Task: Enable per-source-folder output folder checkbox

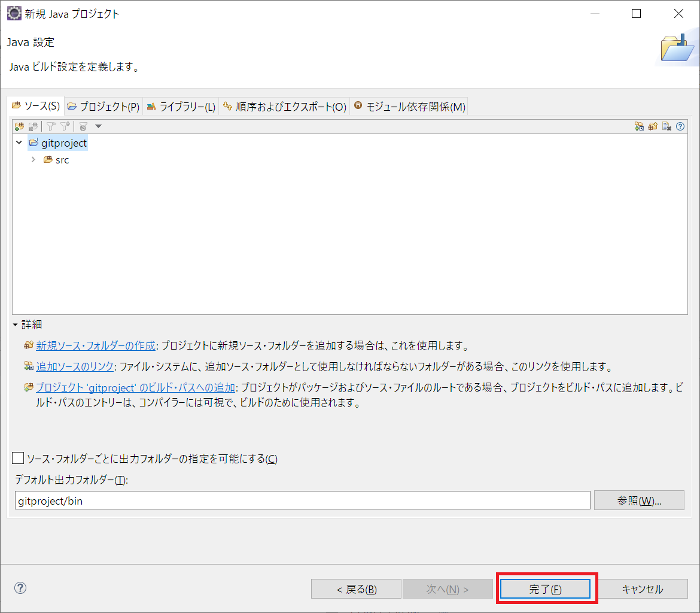Action: pos(18,458)
